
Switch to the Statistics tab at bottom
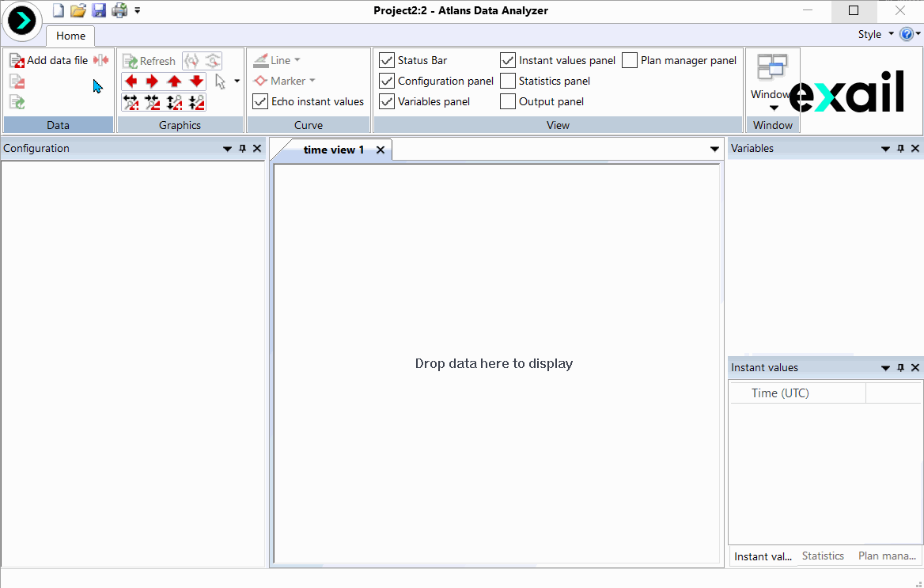[x=823, y=556]
